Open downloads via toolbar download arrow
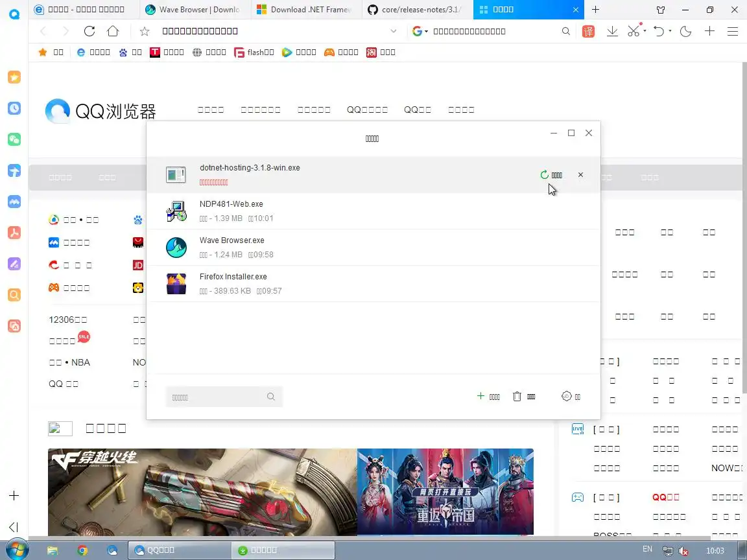747x560 pixels. pos(612,31)
